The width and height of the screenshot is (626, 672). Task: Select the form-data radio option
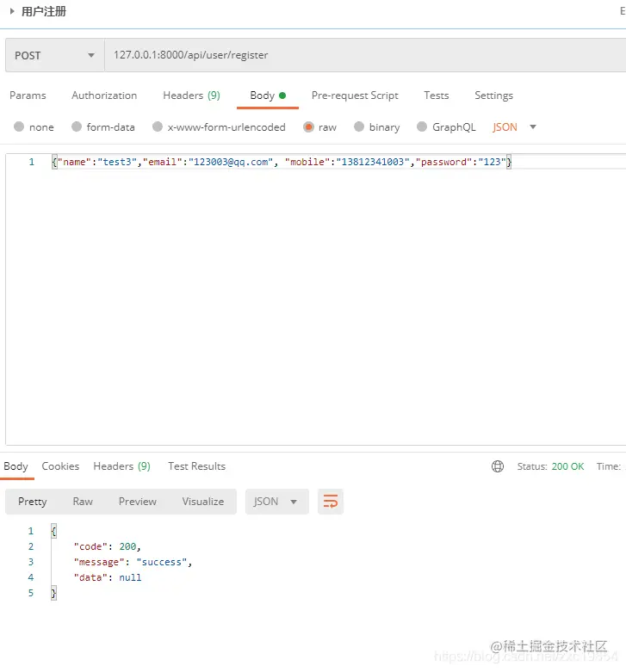click(x=77, y=126)
